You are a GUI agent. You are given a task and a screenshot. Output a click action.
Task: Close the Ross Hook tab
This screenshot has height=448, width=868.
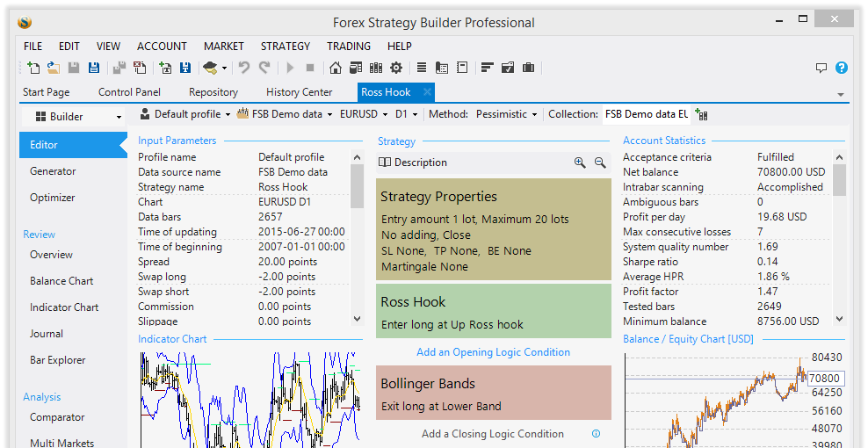pos(427,92)
